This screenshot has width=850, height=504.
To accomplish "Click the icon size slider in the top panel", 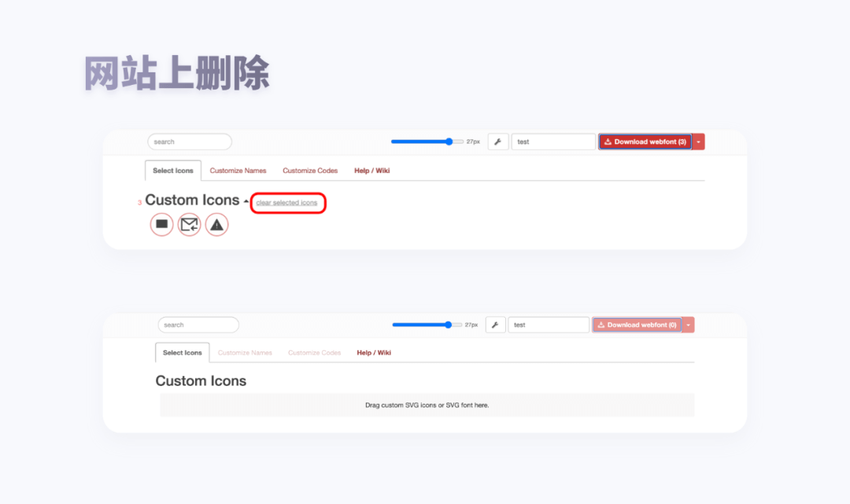I will pos(427,142).
